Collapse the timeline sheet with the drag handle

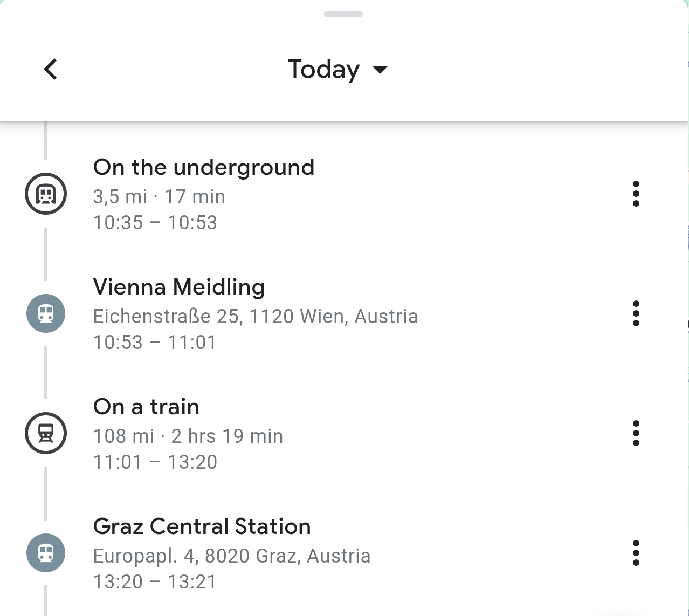tap(344, 14)
